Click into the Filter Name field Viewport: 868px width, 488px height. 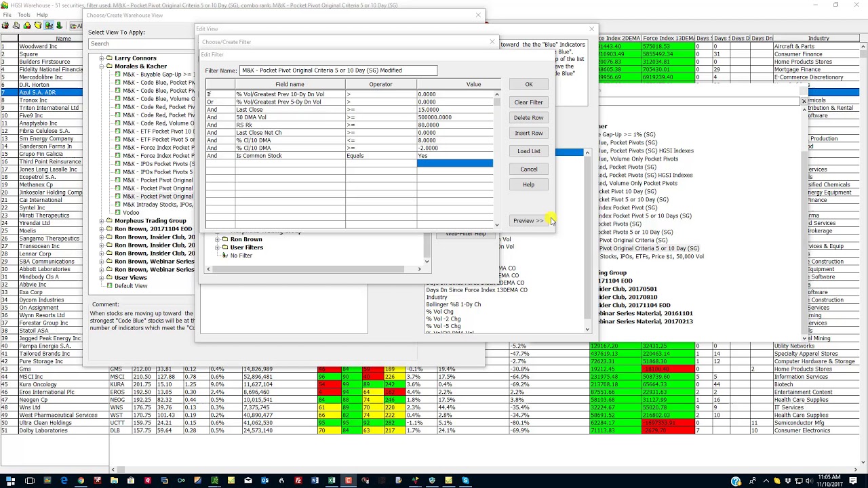coord(338,70)
